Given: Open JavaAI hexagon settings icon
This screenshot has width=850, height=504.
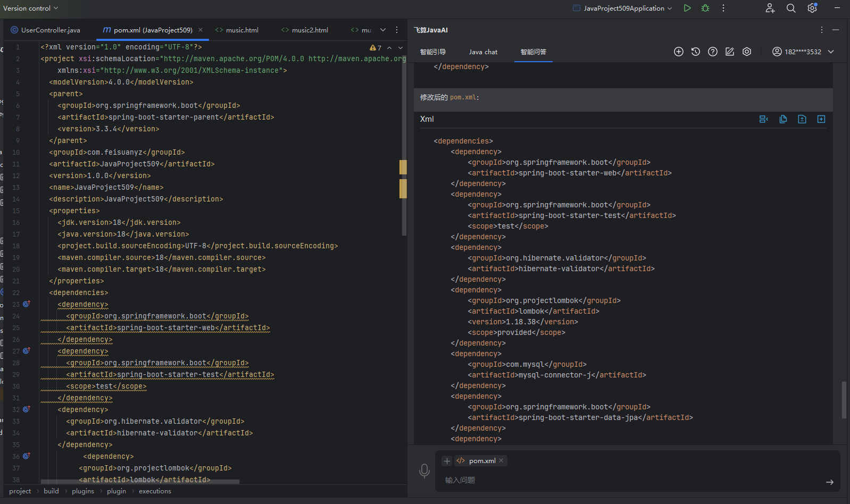Looking at the screenshot, I should point(747,52).
